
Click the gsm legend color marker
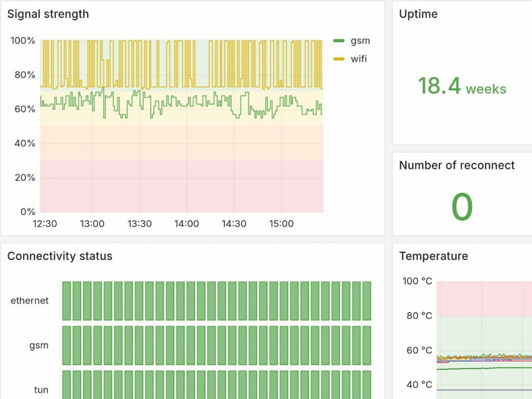[x=340, y=41]
